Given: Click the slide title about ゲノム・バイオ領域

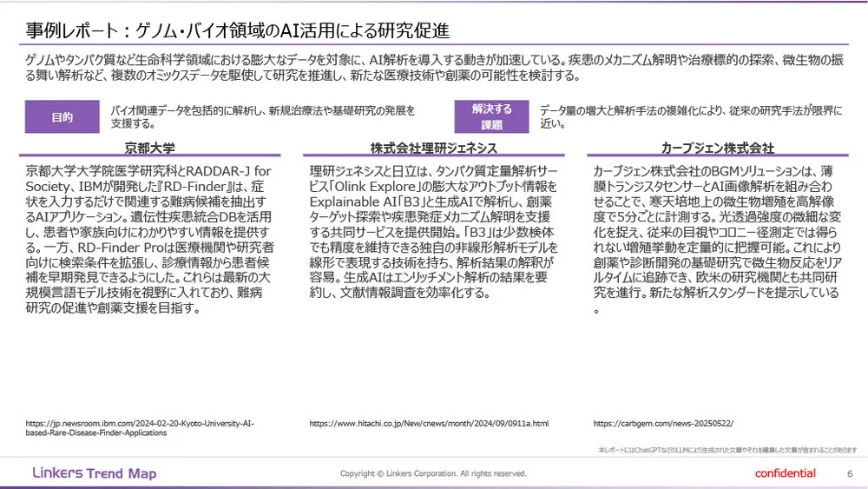Looking at the screenshot, I should click(237, 31).
